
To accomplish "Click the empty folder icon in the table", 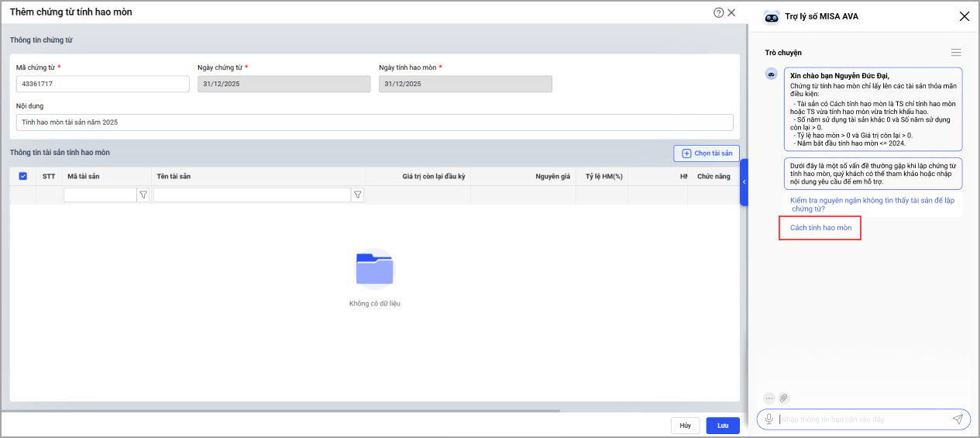I will [375, 269].
